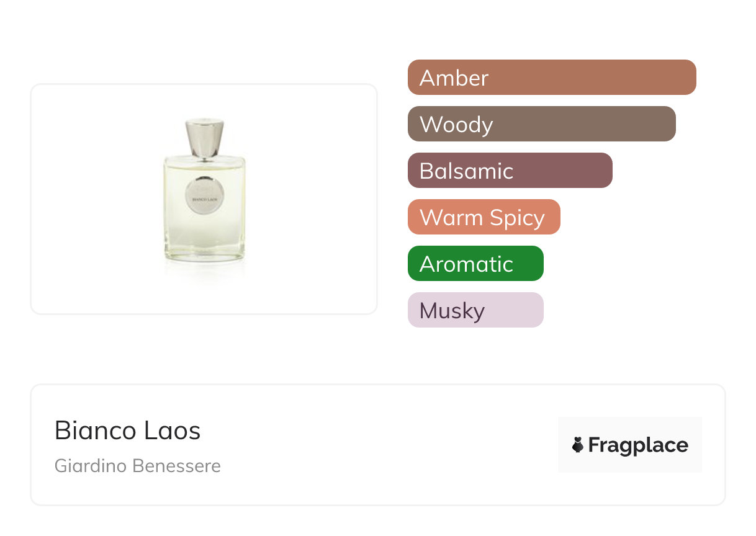The width and height of the screenshot is (756, 536).
Task: Click the "Aromatic" text label
Action: (466, 264)
